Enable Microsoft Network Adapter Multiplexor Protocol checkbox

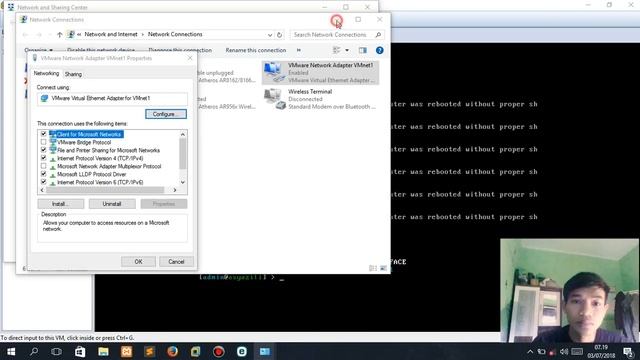(x=44, y=166)
